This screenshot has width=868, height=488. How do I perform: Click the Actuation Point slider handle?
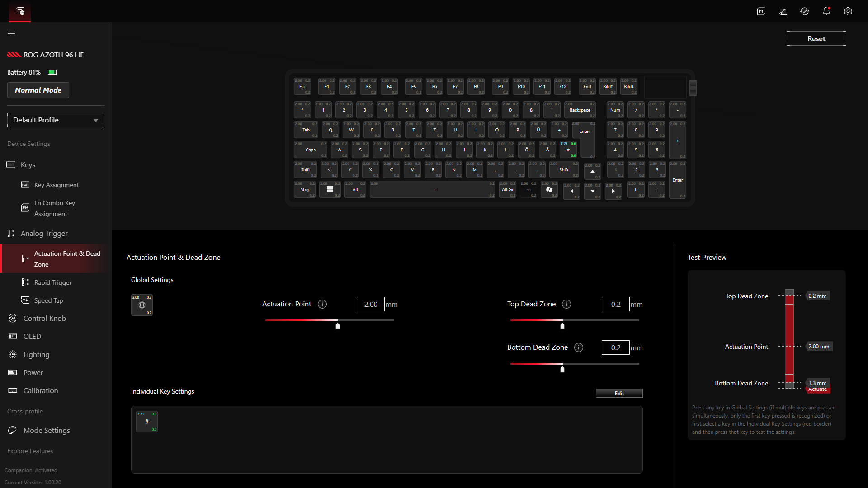[338, 326]
